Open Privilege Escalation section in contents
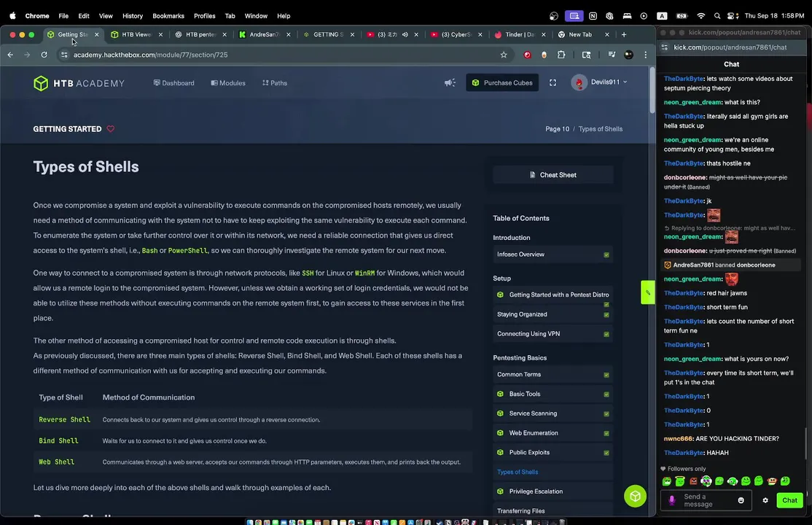Viewport: 812px width, 525px height. 553,491
